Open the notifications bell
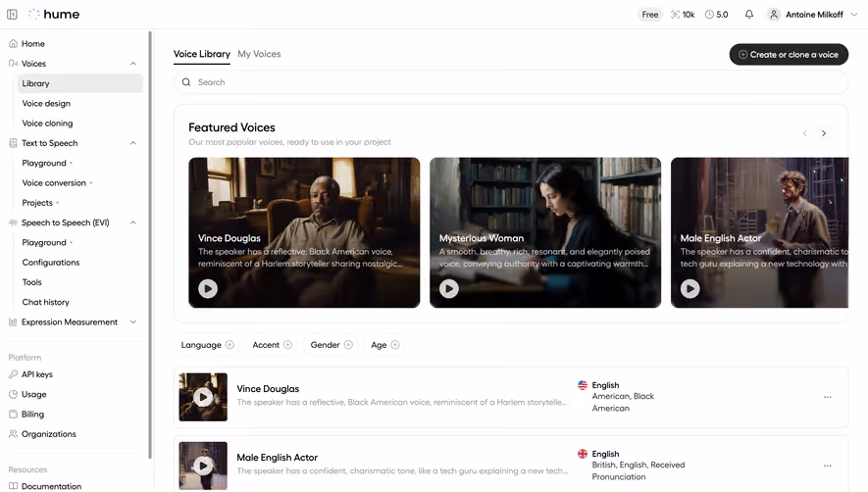The height and width of the screenshot is (492, 868). (x=749, y=15)
